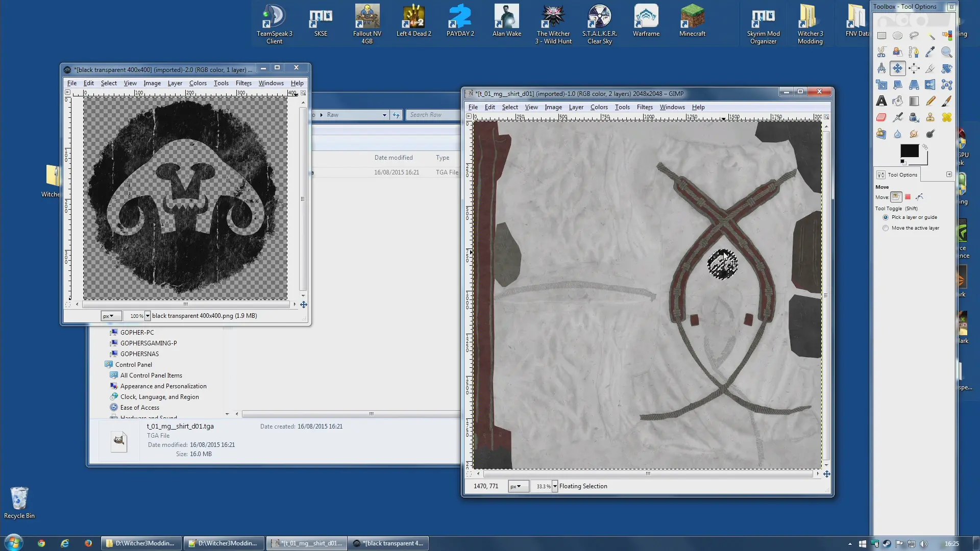Select the Foreground Select tool
The height and width of the screenshot is (551, 980).
click(898, 52)
